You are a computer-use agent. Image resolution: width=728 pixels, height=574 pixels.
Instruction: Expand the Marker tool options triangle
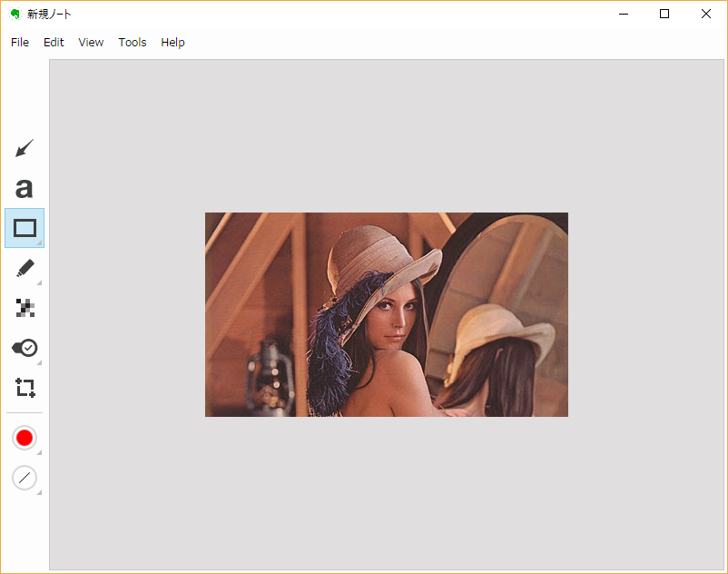click(x=39, y=282)
